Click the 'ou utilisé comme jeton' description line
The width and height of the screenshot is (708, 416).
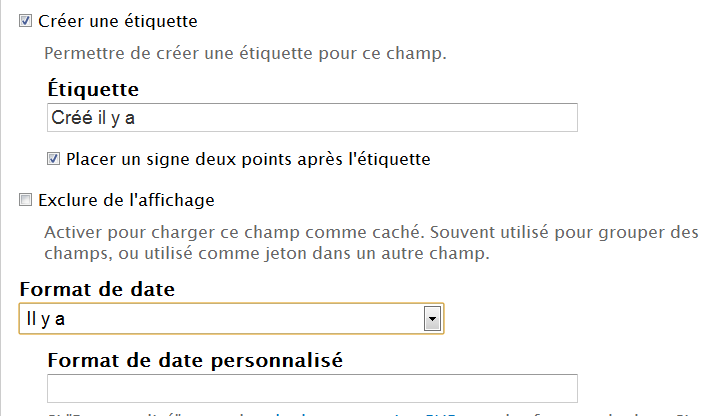[267, 254]
